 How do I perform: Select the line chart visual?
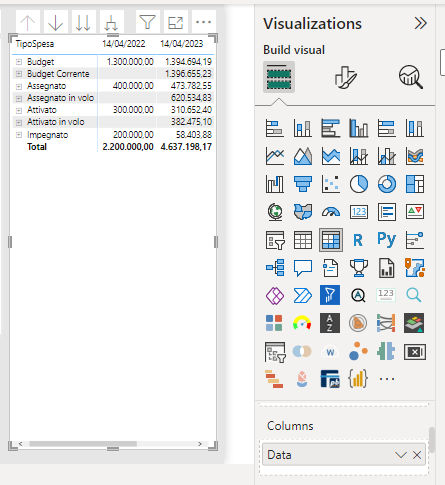pos(275,156)
